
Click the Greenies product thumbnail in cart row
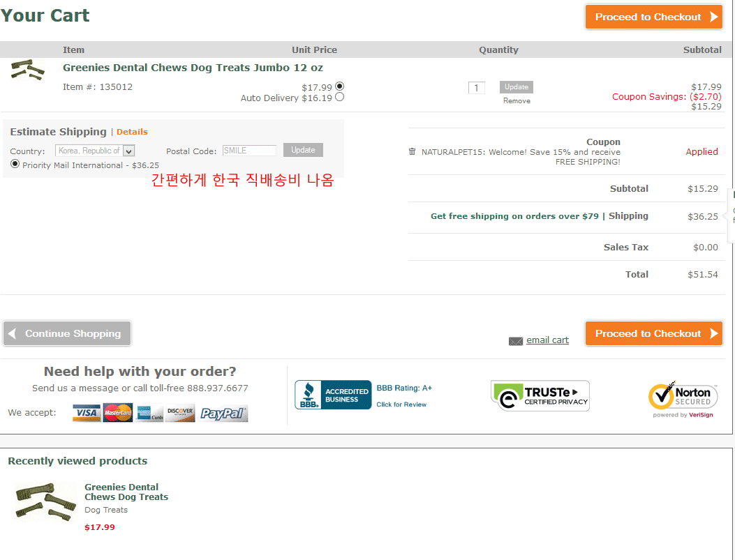28,70
